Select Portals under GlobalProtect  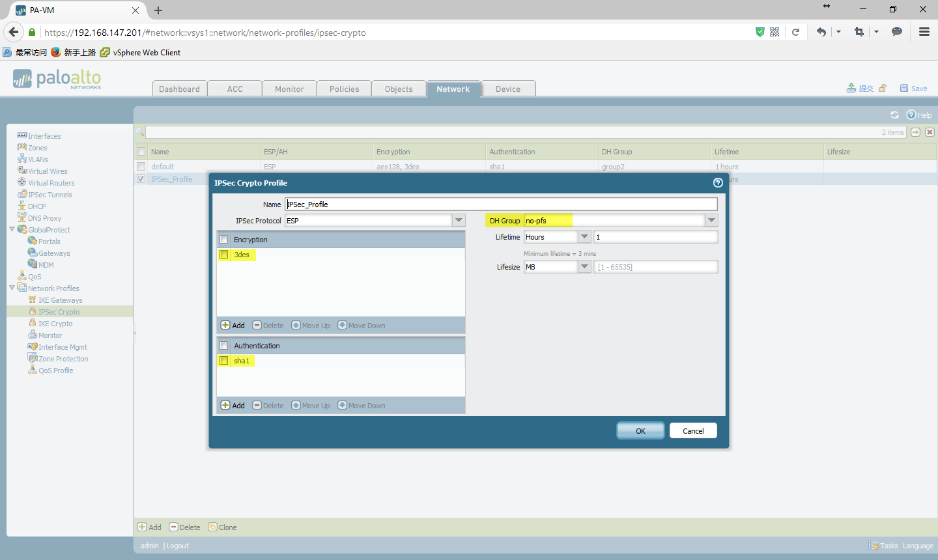coord(49,242)
